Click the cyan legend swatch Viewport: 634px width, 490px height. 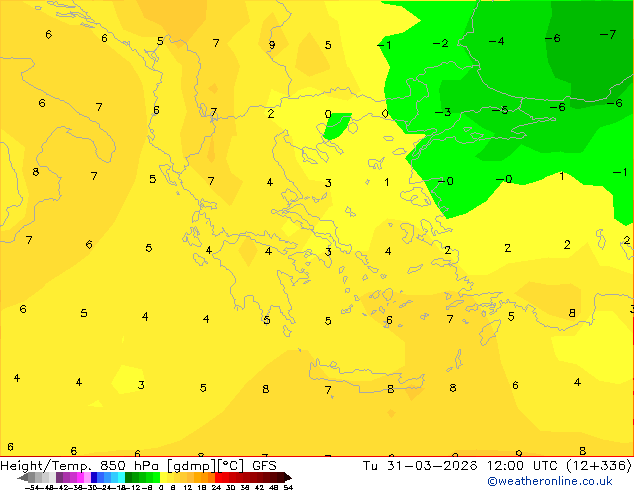pos(121,477)
